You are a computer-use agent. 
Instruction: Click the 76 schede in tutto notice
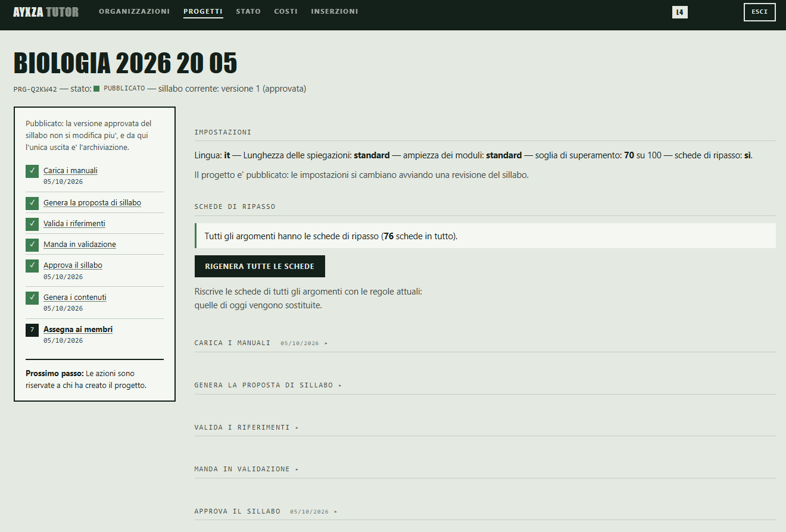click(x=485, y=236)
